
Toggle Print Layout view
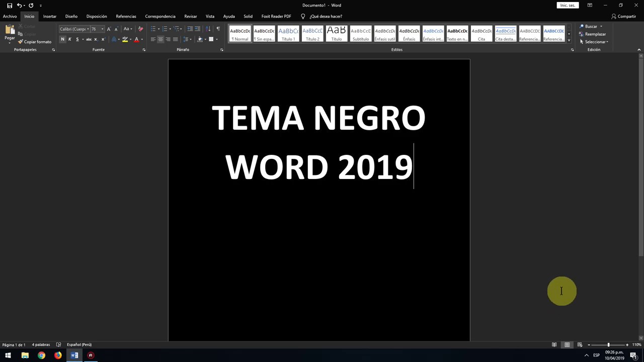click(x=567, y=344)
